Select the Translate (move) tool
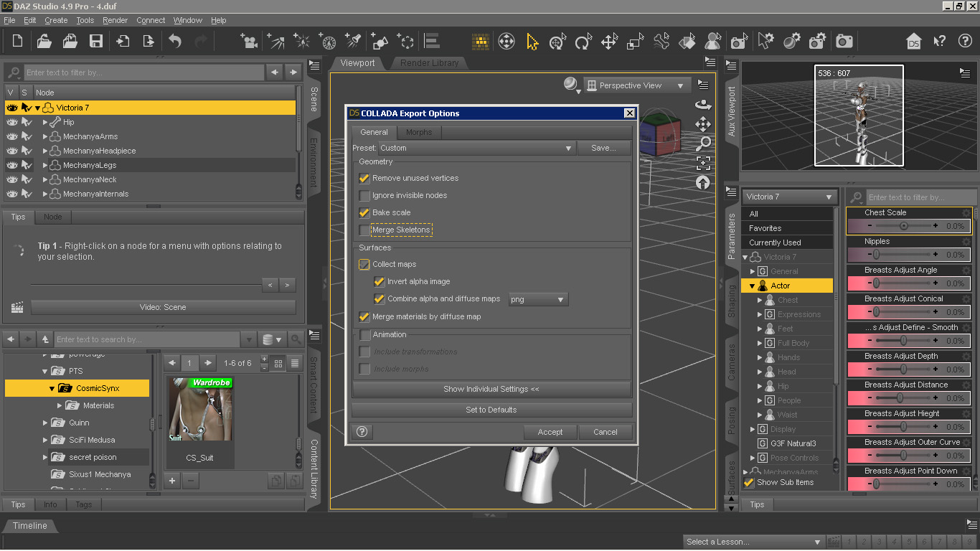 [609, 42]
